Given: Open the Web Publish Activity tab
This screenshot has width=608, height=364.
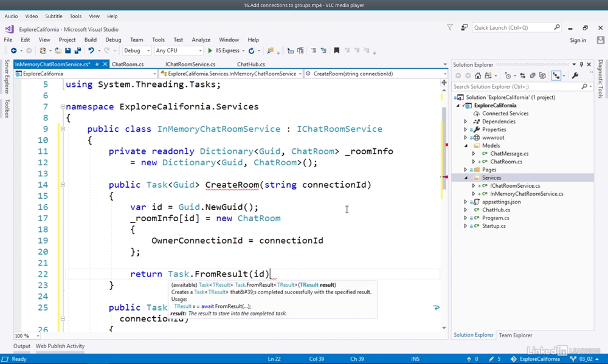Looking at the screenshot, I should (x=60, y=346).
